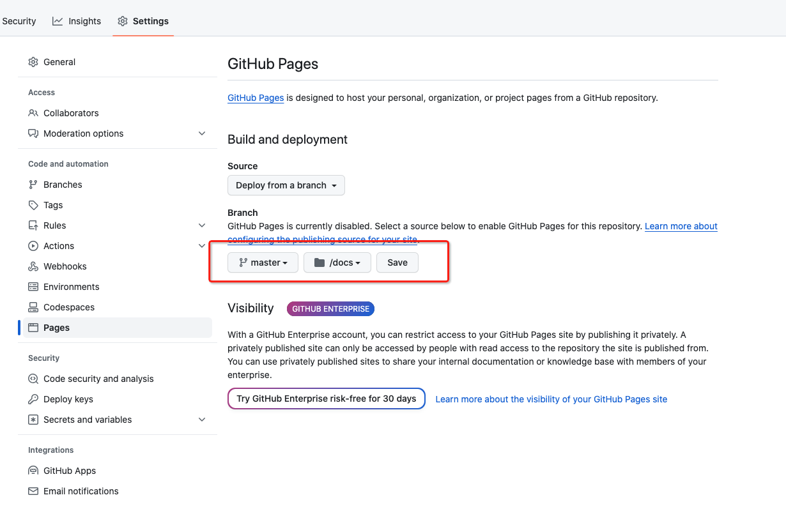Click the Codespaces icon in sidebar
Image resolution: width=786 pixels, height=532 pixels.
tap(33, 307)
